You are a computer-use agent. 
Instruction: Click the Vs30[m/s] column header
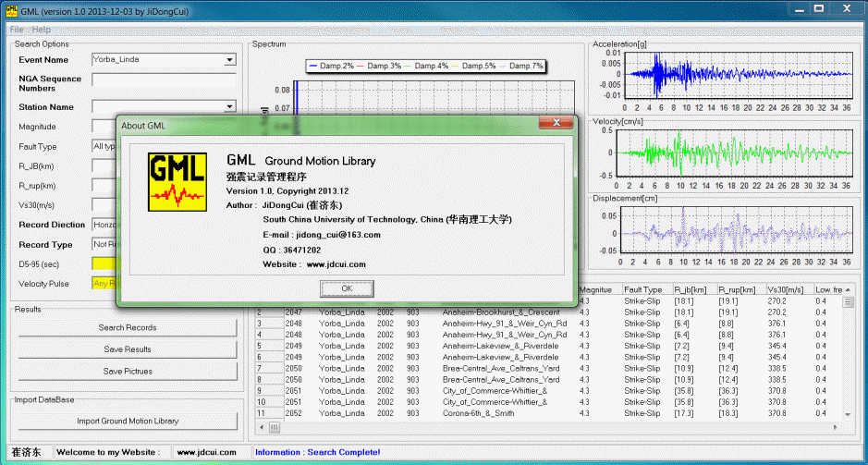(x=789, y=289)
